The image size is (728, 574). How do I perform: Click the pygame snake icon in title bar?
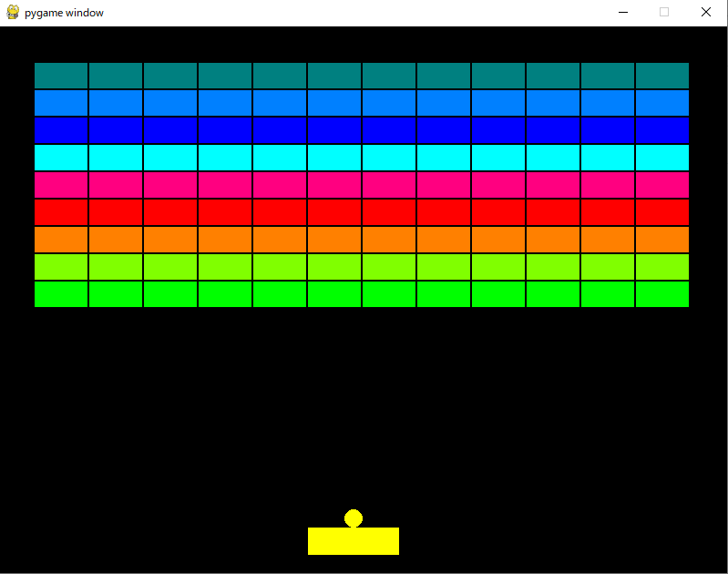point(13,12)
